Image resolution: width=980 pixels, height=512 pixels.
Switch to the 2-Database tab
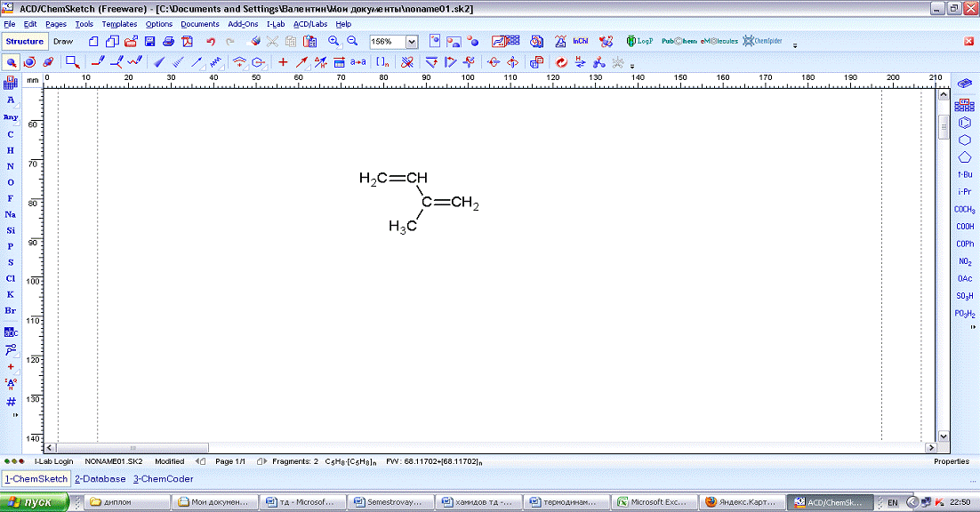100,479
